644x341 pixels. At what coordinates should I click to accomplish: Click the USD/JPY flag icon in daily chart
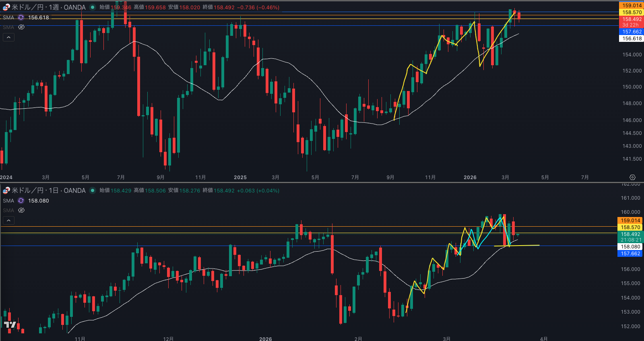(x=6, y=190)
